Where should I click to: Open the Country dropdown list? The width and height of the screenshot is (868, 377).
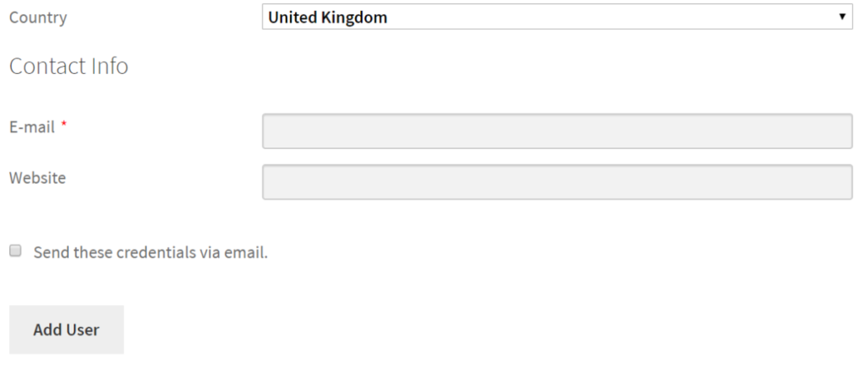coord(557,17)
